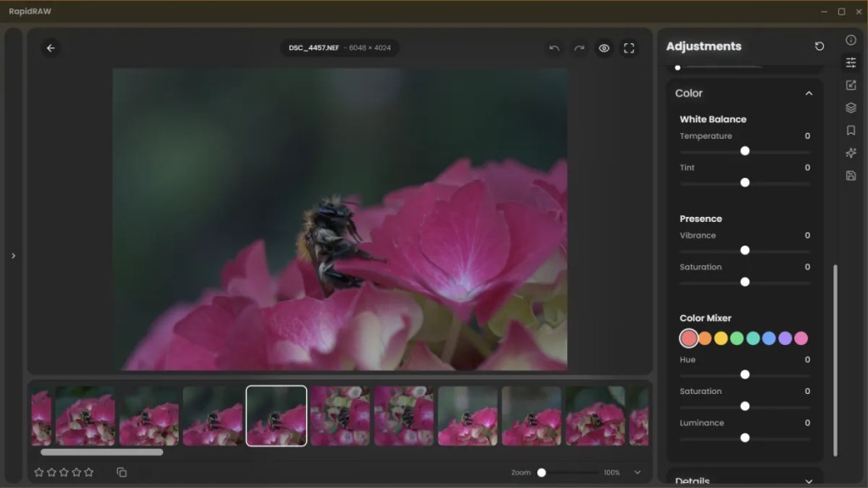Expand the Details section
Screen dimensions: 868x488
coord(809,481)
